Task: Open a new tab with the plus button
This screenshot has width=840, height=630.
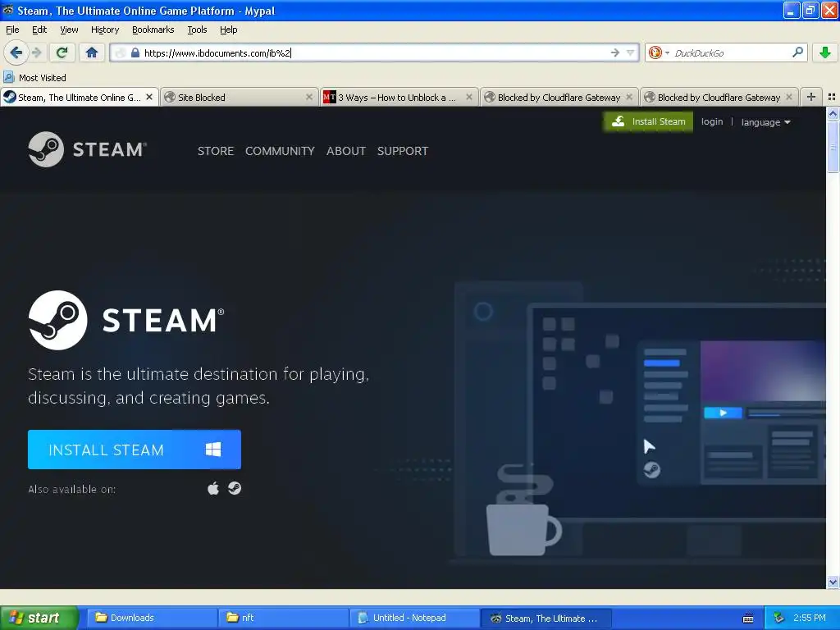Action: click(x=811, y=97)
